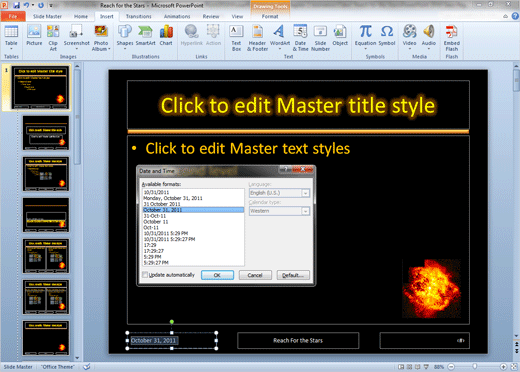Click the 'Reach For the Stars' footer placeholder

[x=298, y=340]
